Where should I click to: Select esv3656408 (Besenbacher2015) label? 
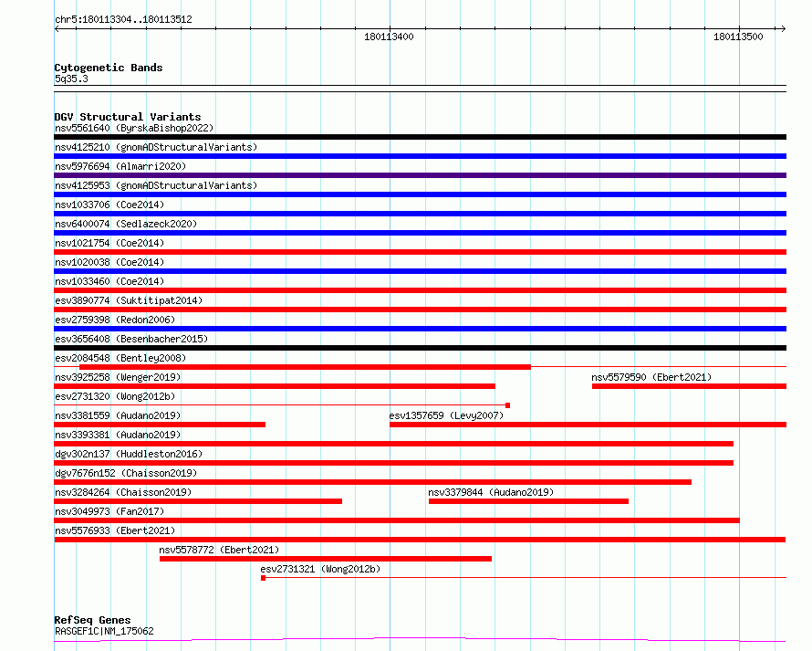click(131, 339)
